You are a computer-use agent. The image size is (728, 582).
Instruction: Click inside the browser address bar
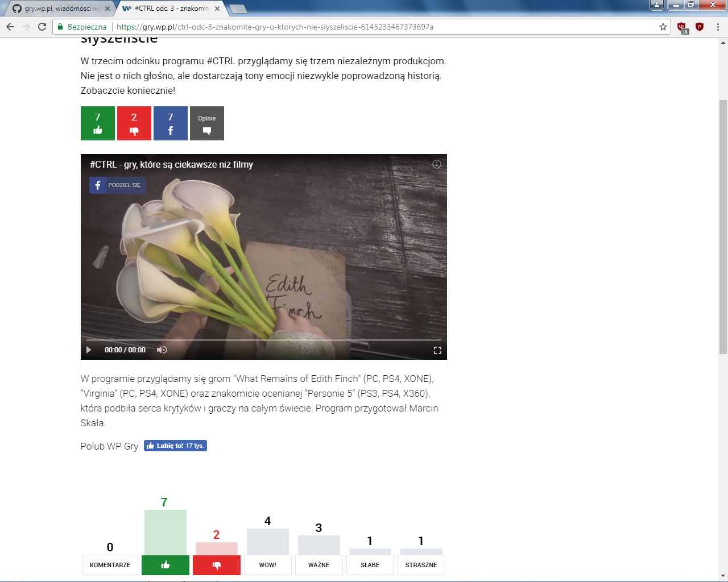tap(341, 26)
